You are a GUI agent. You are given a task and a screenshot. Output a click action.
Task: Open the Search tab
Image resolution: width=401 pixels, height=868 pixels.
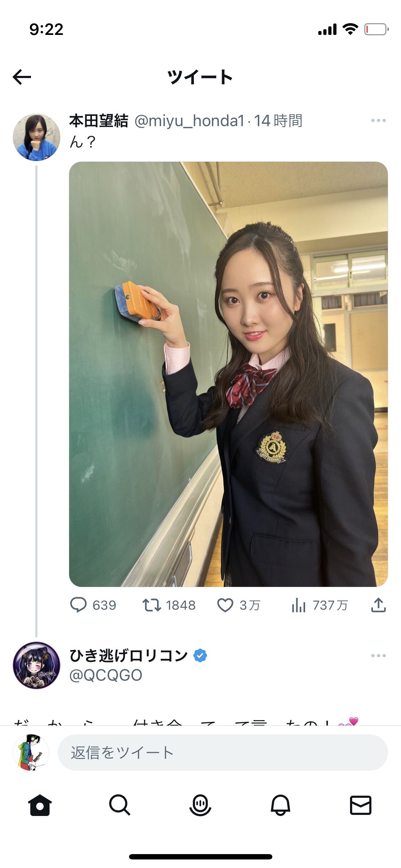120,805
